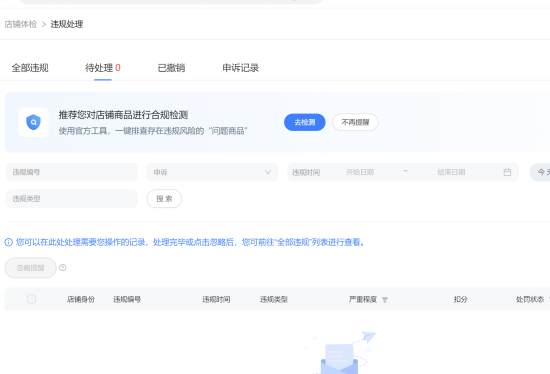
Task: Click the help icon beside 忽略提醒
Action: (63, 268)
